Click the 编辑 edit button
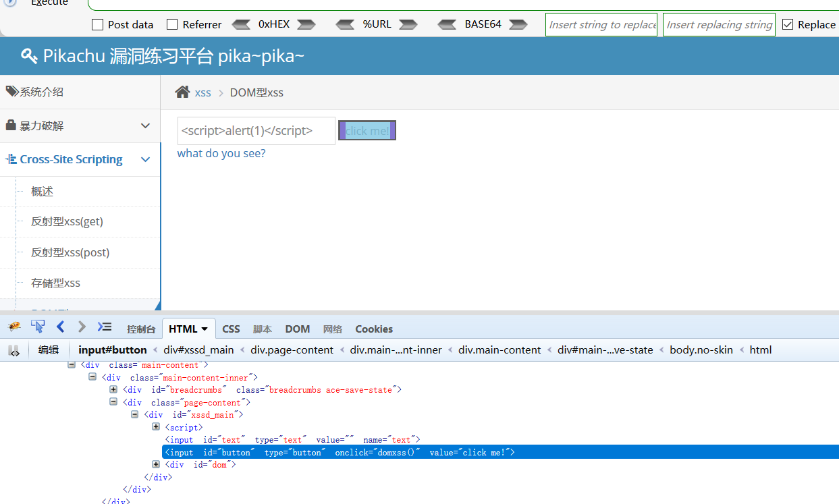 (x=49, y=349)
